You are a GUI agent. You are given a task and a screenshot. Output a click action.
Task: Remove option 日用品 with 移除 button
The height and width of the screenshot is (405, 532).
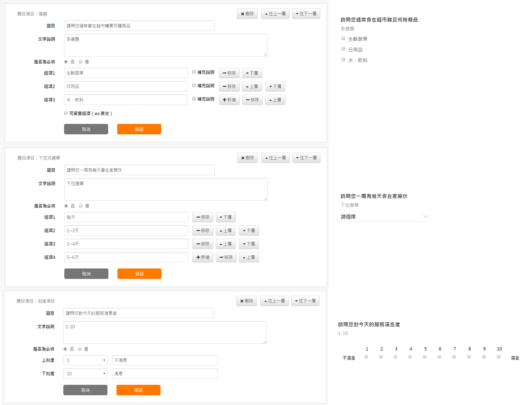pyautogui.click(x=229, y=86)
